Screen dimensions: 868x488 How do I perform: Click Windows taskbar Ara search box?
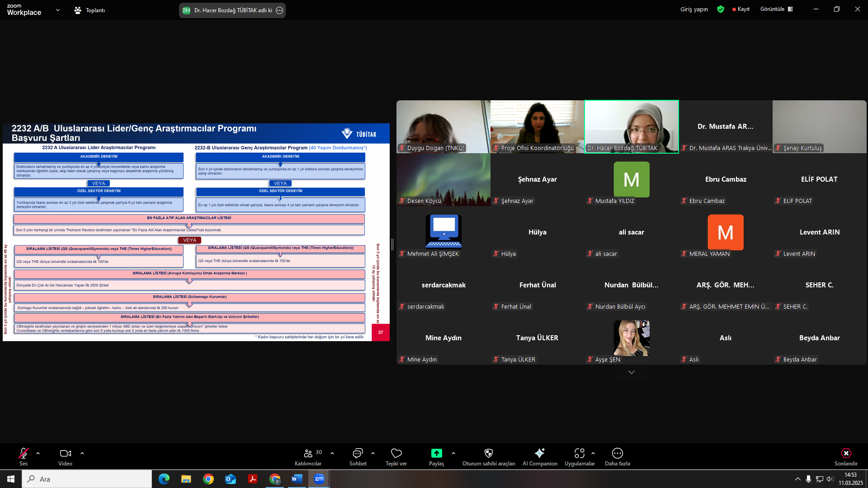click(87, 479)
